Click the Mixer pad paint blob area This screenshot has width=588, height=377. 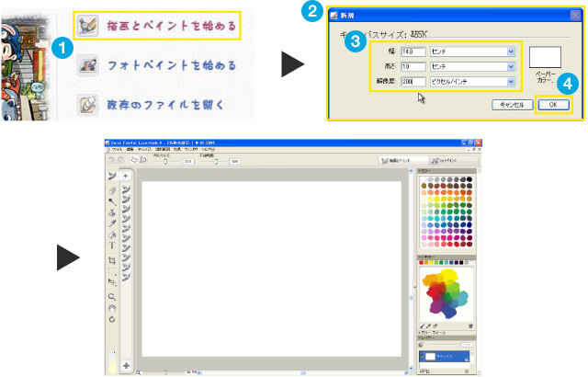point(446,293)
